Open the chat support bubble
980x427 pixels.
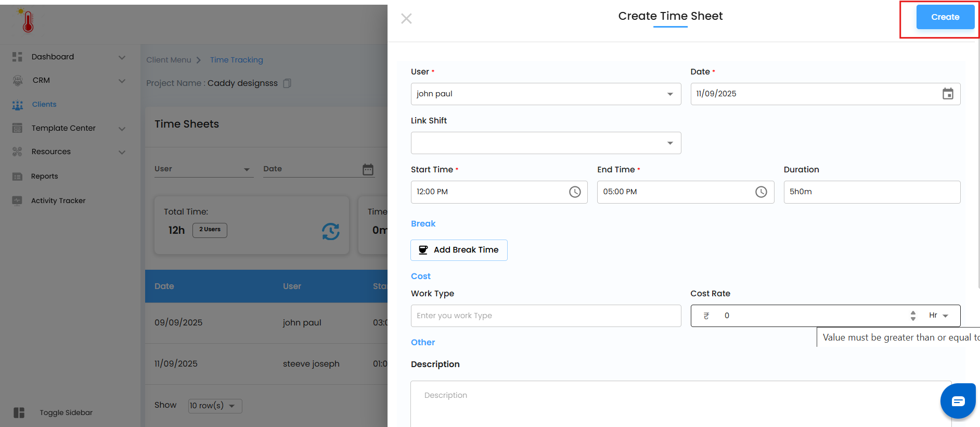click(958, 400)
